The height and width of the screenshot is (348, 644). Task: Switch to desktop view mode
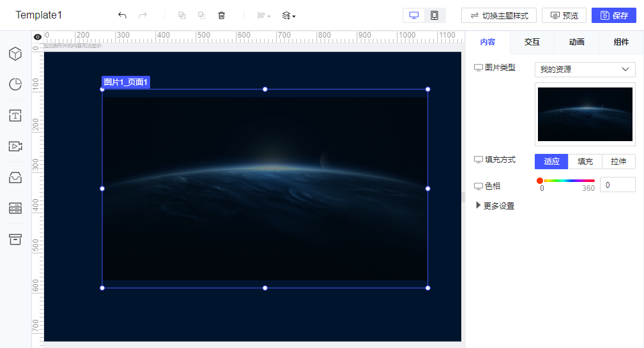pos(414,15)
